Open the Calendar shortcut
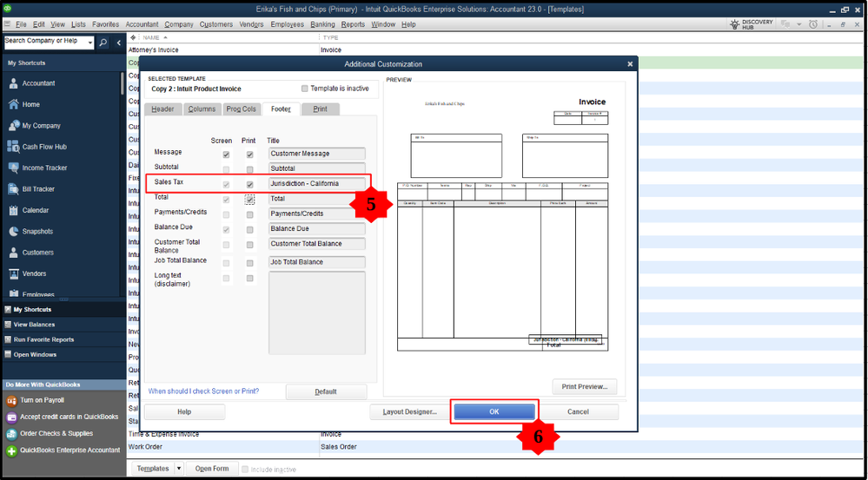 coord(36,210)
